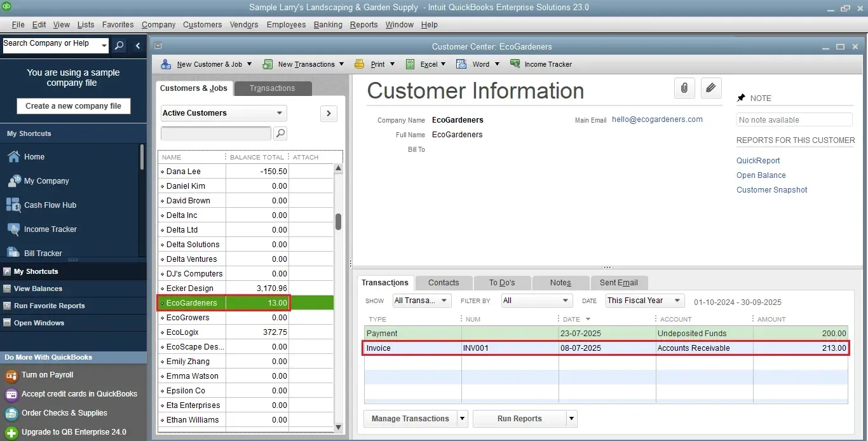Image resolution: width=868 pixels, height=441 pixels.
Task: Select View Balances in sidebar
Action: [38, 288]
